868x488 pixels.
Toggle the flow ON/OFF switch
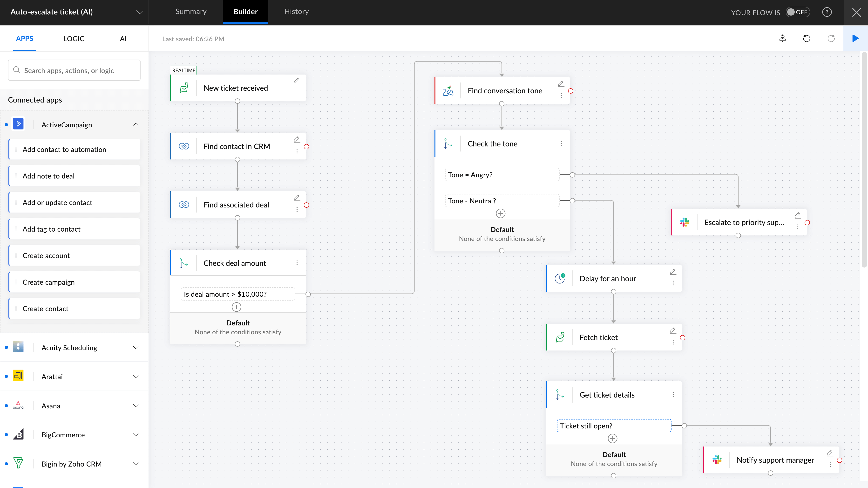click(x=798, y=12)
